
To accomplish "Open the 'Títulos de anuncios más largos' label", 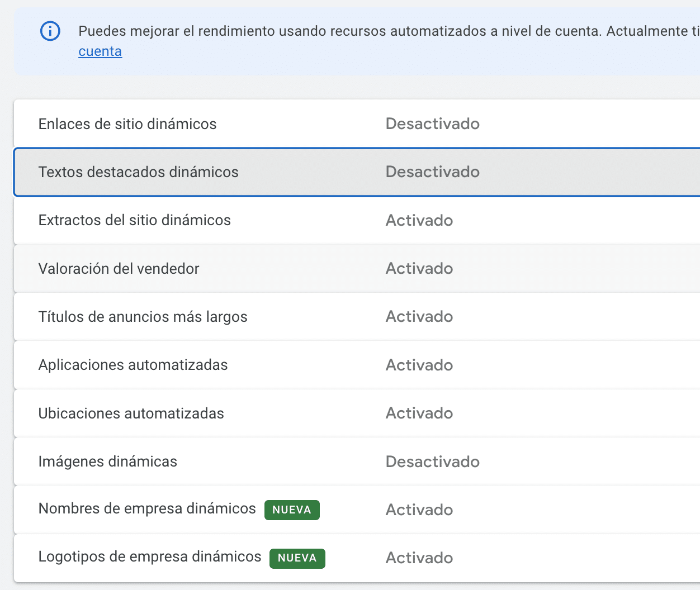I will (143, 317).
